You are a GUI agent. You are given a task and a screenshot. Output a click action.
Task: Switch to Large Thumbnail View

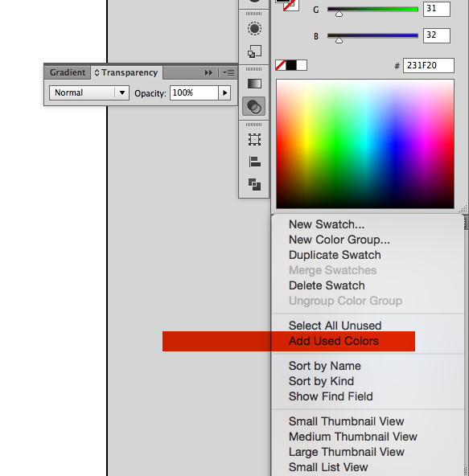click(347, 452)
